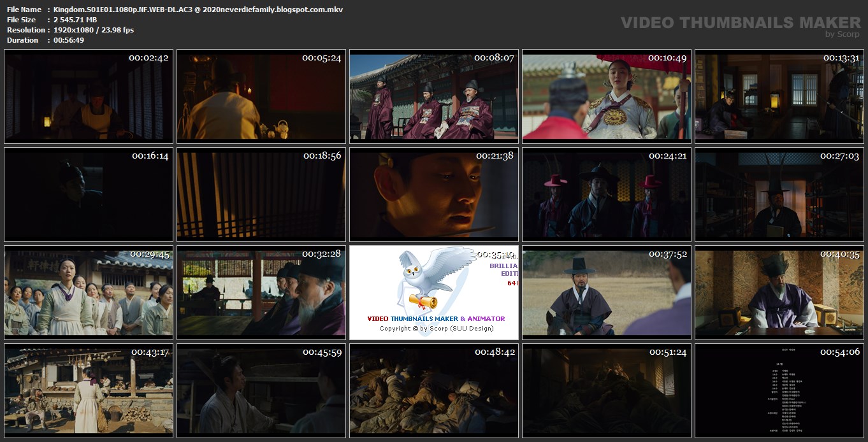Open the thumbnail at 00:02:42
Viewport: 868px width, 442px height.
(x=89, y=96)
